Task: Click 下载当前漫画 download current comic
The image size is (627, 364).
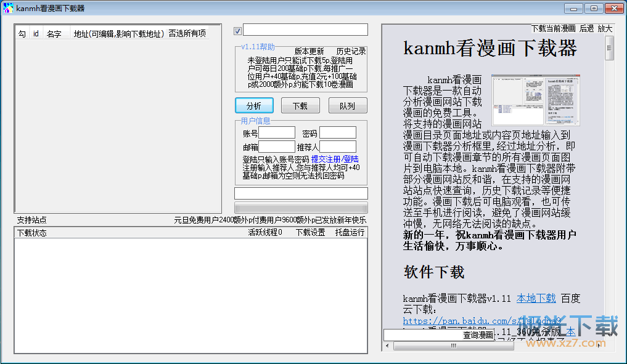Action: coord(554,28)
